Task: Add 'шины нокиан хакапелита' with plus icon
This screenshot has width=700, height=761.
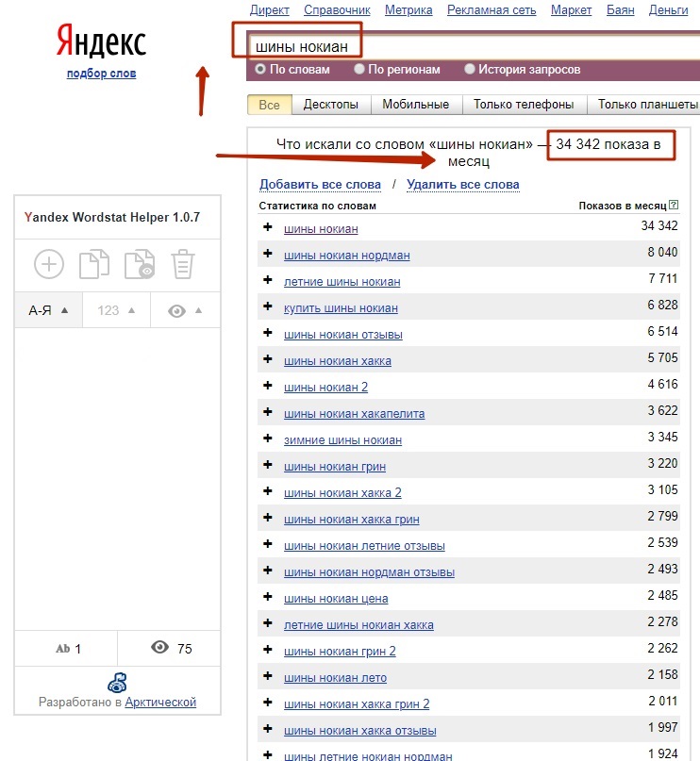Action: [x=268, y=412]
